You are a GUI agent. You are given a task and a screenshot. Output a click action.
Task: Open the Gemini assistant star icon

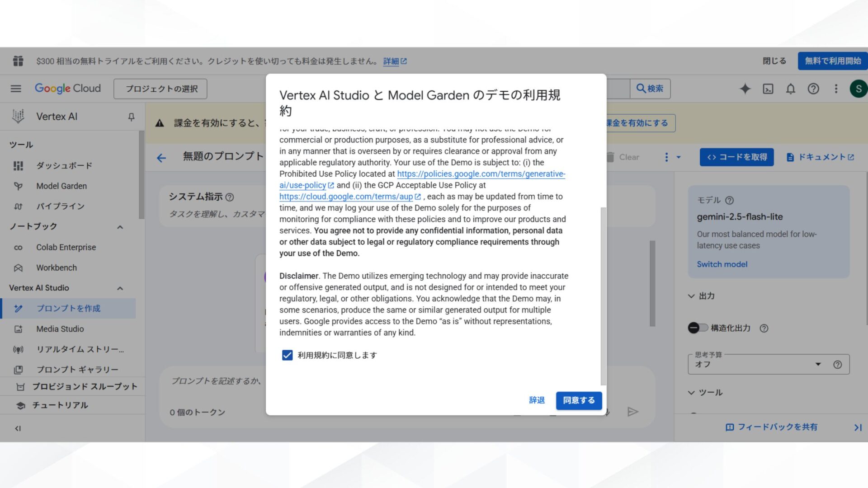[745, 89]
